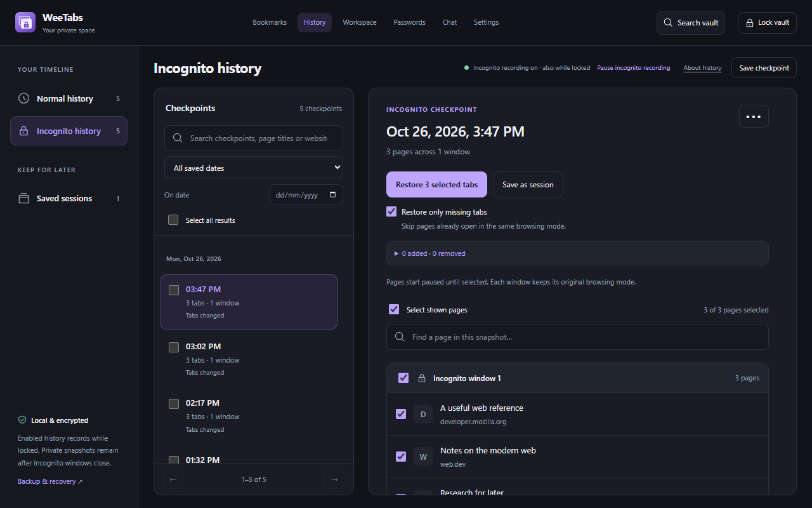Uncheck Select shown pages checkbox

[x=394, y=309]
